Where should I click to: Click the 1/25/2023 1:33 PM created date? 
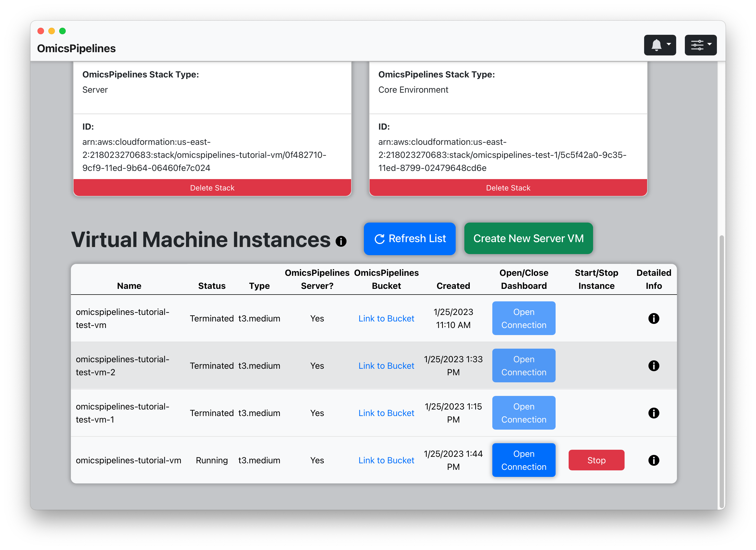(x=453, y=365)
